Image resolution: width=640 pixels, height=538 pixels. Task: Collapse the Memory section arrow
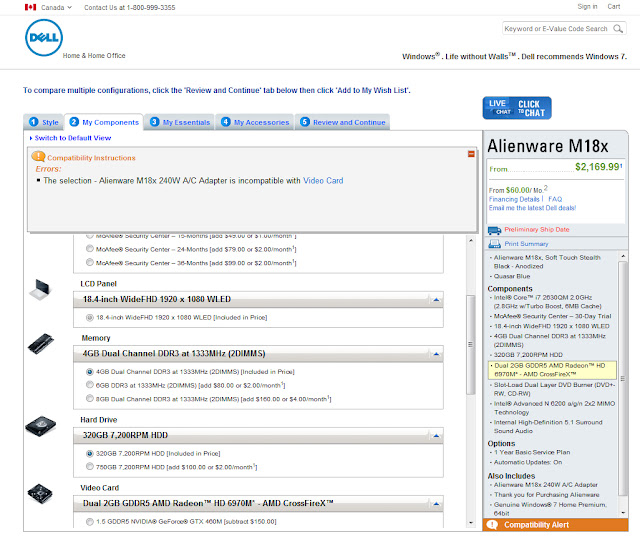point(436,354)
